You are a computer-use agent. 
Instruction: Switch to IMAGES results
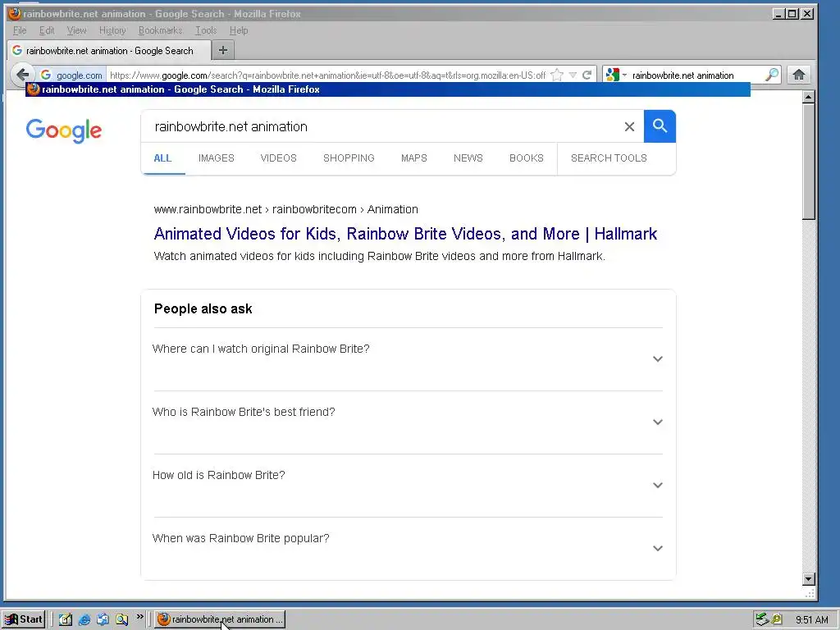tap(217, 158)
